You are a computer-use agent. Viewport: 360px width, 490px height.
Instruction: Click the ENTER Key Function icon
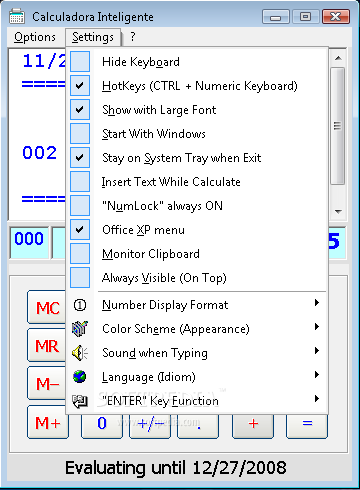[x=80, y=401]
